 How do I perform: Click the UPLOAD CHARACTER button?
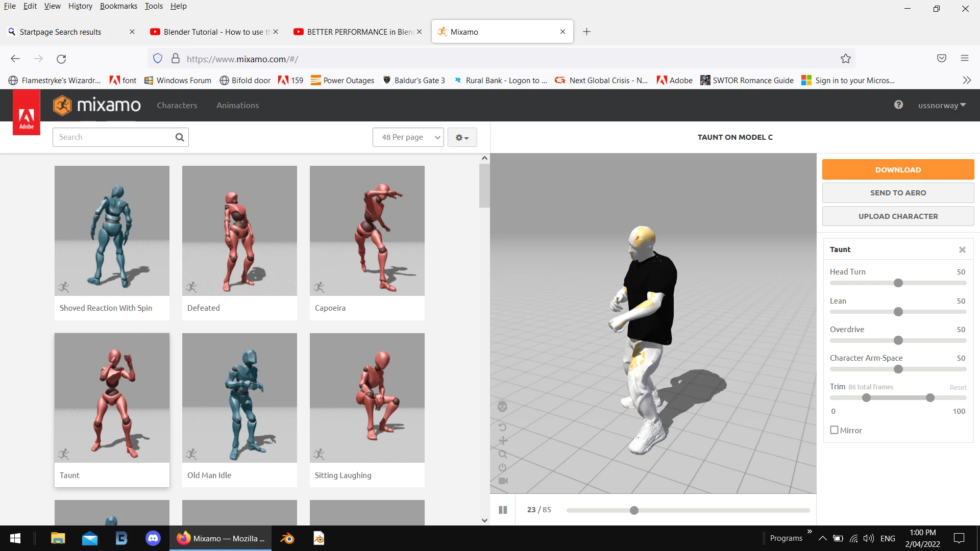[x=898, y=216]
